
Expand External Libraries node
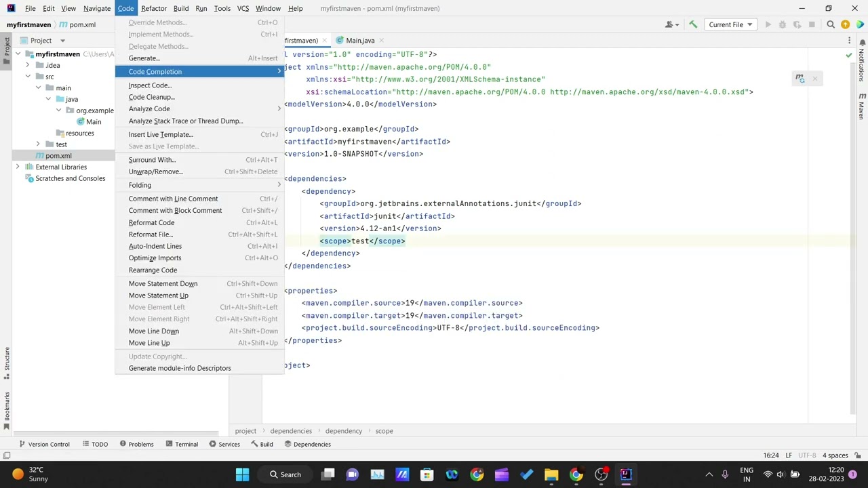[x=18, y=167]
